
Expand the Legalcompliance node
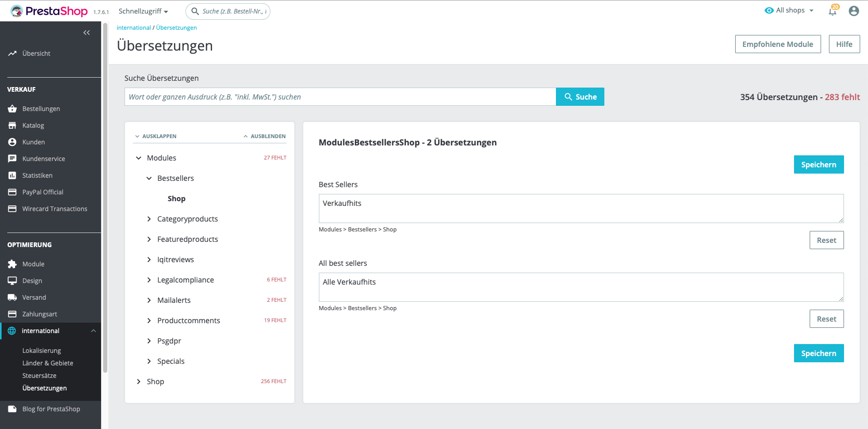[x=149, y=280]
